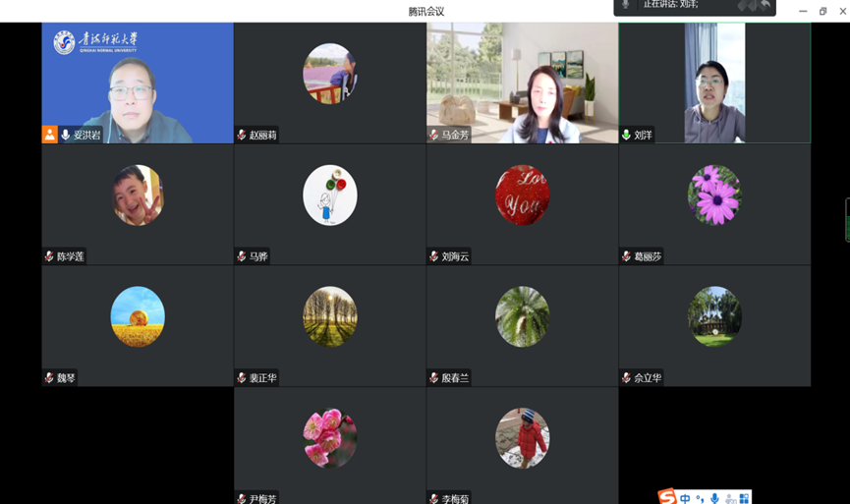Click the muted mic icon next to 赵丽莉
The height and width of the screenshot is (504, 850).
click(242, 135)
